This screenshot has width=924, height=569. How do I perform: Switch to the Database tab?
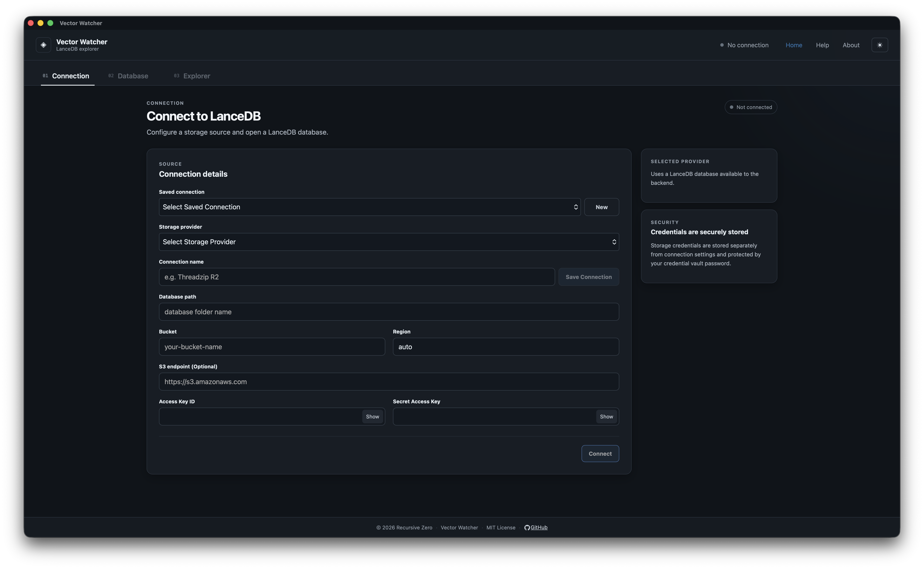click(x=128, y=76)
